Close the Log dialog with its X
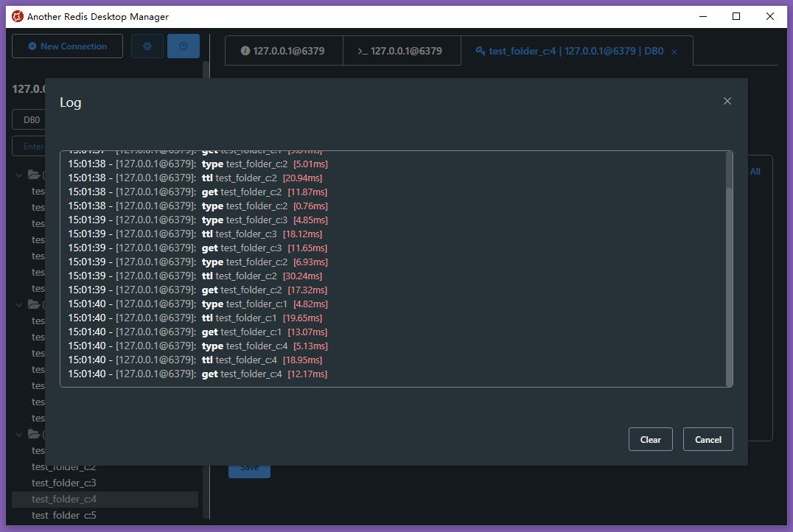This screenshot has width=793, height=532. (727, 101)
